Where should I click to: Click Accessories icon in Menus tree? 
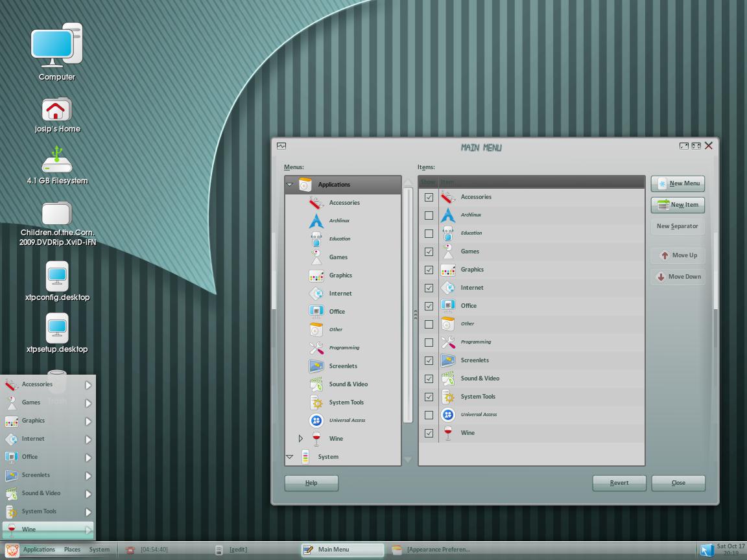point(316,203)
